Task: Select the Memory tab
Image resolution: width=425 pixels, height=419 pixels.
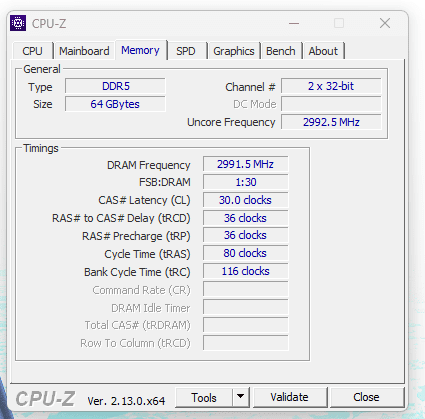Action: click(x=140, y=50)
